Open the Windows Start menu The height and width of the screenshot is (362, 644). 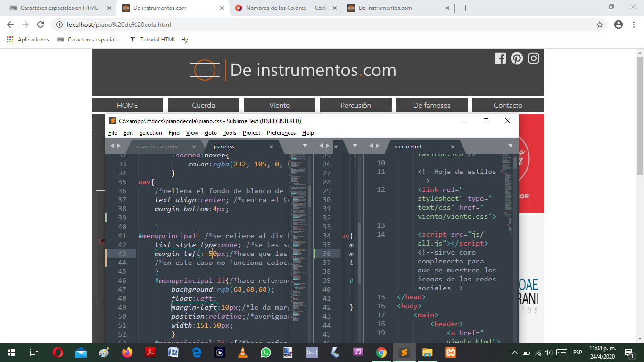(11, 353)
